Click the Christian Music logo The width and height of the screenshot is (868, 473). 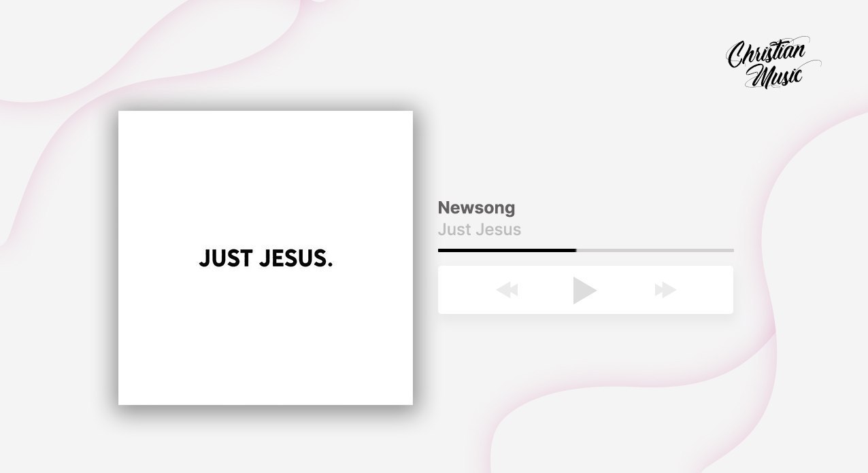click(x=773, y=63)
